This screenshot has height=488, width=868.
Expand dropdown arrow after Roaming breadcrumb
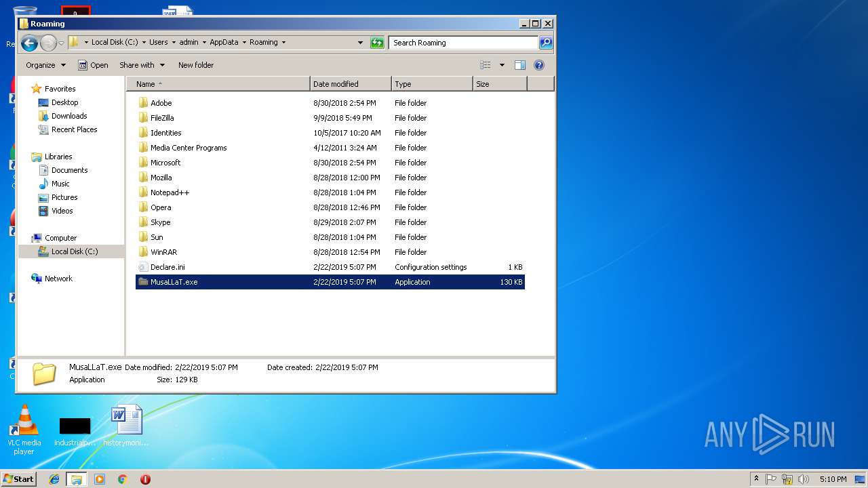click(x=283, y=42)
